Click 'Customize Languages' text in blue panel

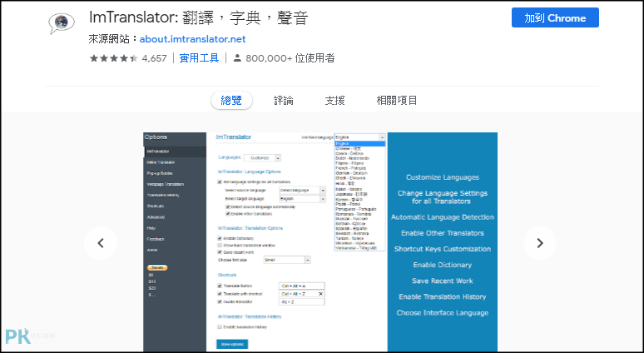click(x=443, y=177)
